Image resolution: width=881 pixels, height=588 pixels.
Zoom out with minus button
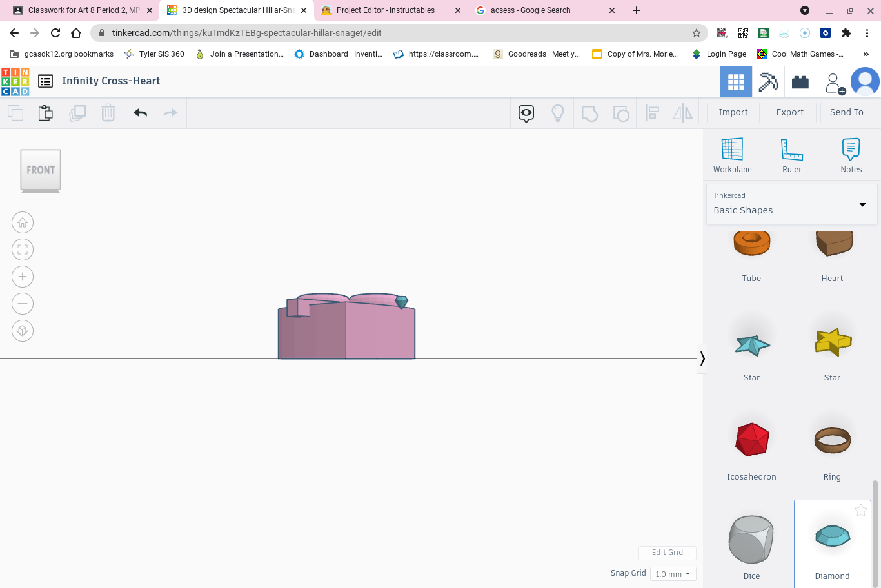pos(23,304)
